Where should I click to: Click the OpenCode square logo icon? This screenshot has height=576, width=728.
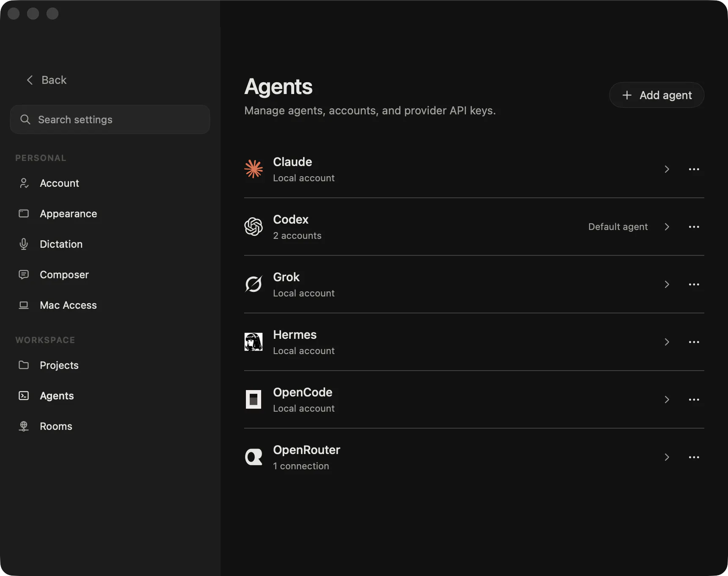(x=254, y=399)
